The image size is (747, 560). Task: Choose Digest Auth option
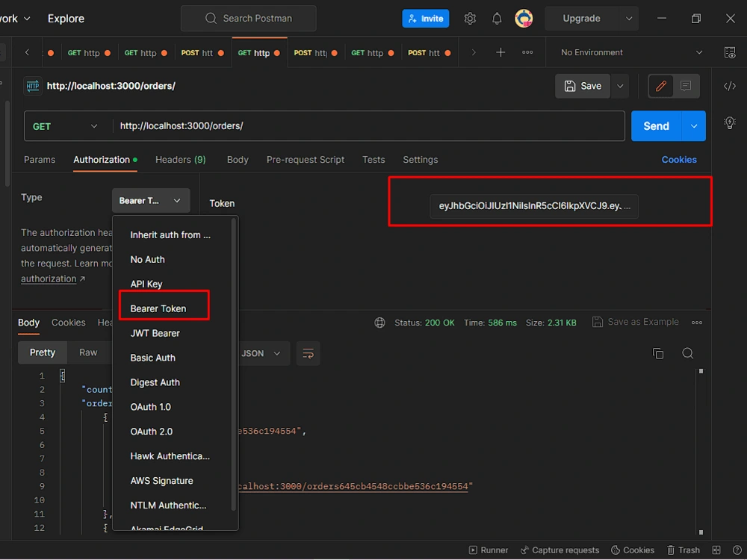[x=155, y=383]
